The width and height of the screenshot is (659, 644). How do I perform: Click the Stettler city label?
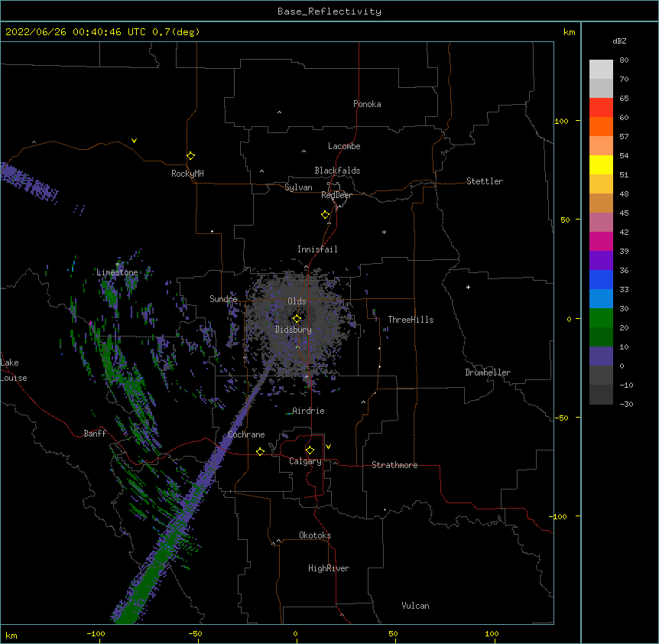pyautogui.click(x=485, y=181)
